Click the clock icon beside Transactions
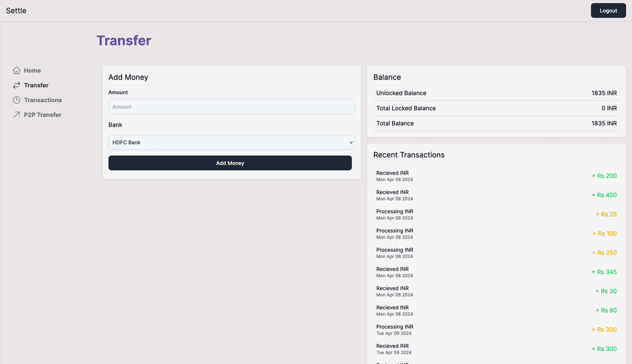Viewport: 632px width, 364px height. (17, 100)
